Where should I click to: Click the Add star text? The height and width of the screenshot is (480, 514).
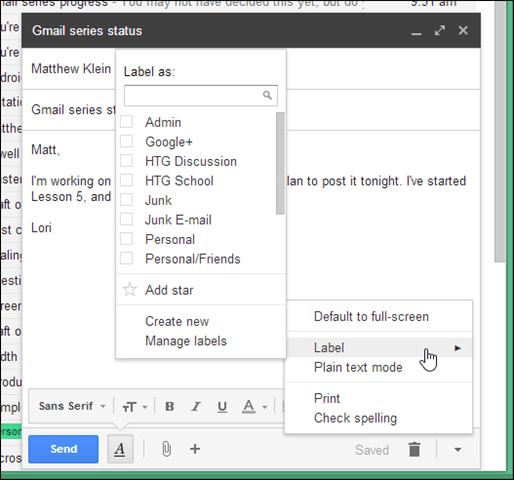pos(169,290)
